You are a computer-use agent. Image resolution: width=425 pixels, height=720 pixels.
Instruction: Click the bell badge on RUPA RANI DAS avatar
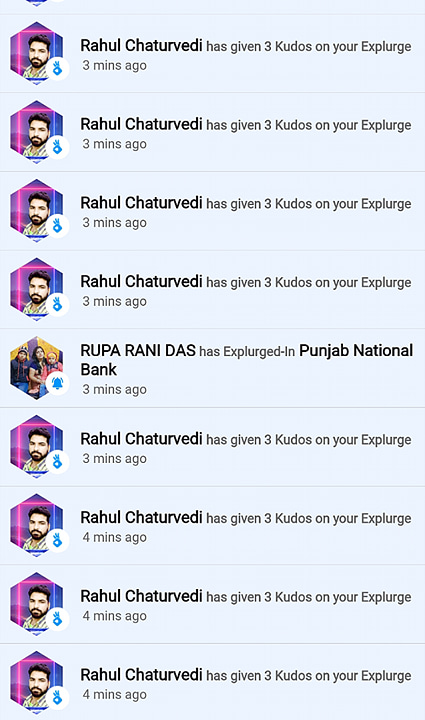(x=57, y=383)
